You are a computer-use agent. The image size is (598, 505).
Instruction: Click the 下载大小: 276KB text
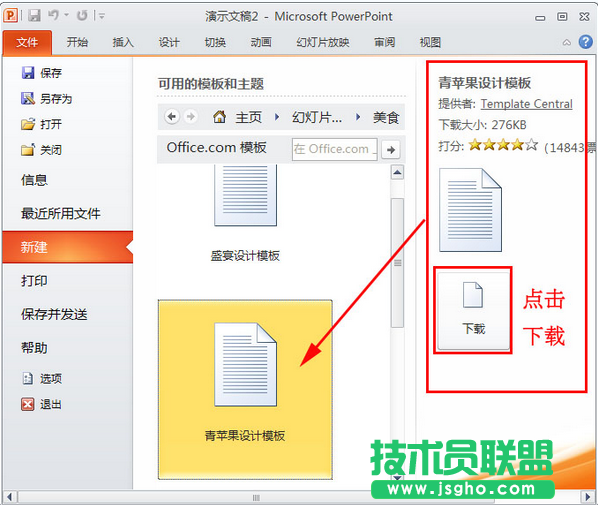(x=482, y=124)
